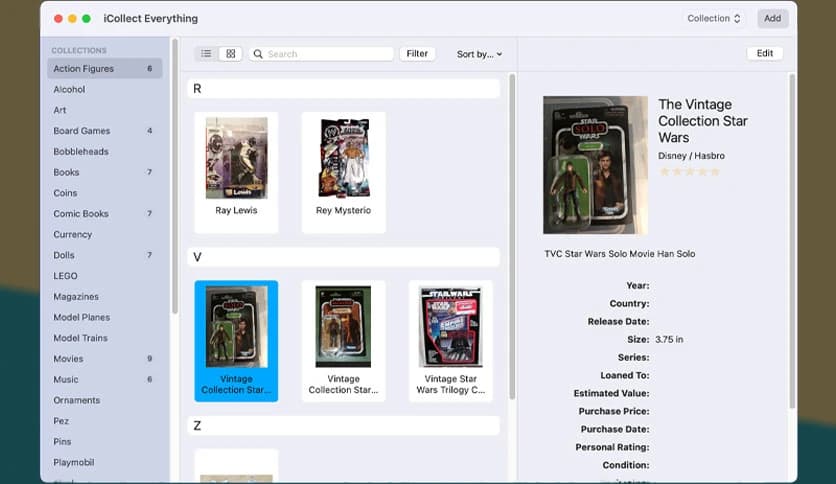Click the star rating in details
836x484 pixels.
point(689,172)
